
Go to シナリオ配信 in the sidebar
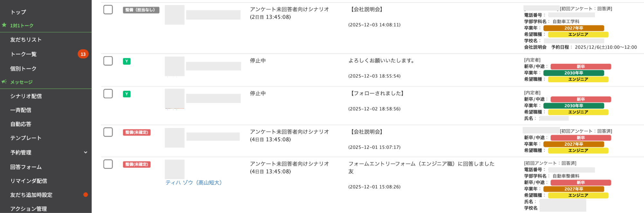pos(26,96)
